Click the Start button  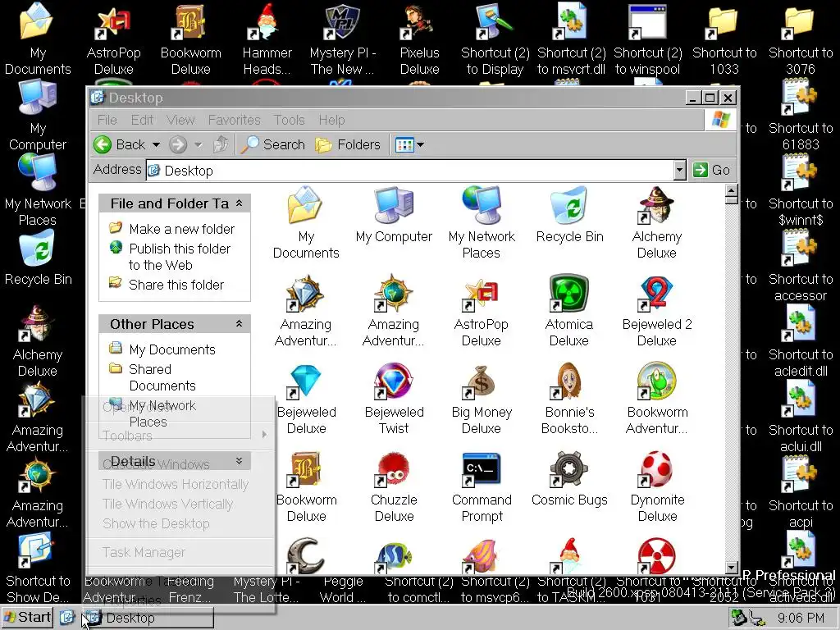tap(27, 618)
